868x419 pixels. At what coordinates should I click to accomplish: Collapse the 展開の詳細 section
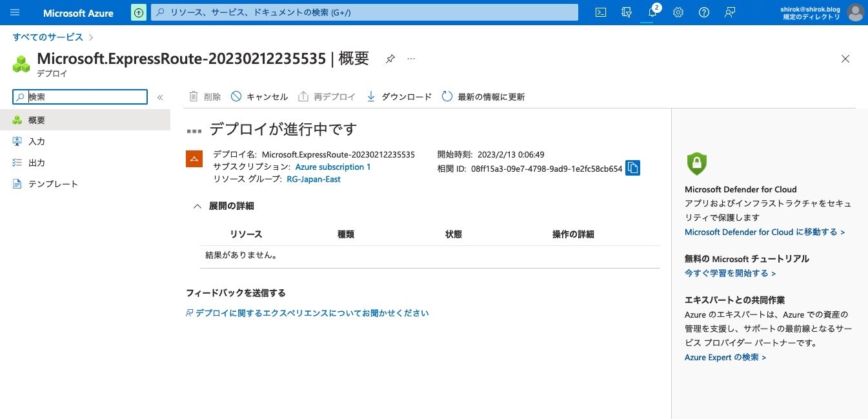pos(197,206)
